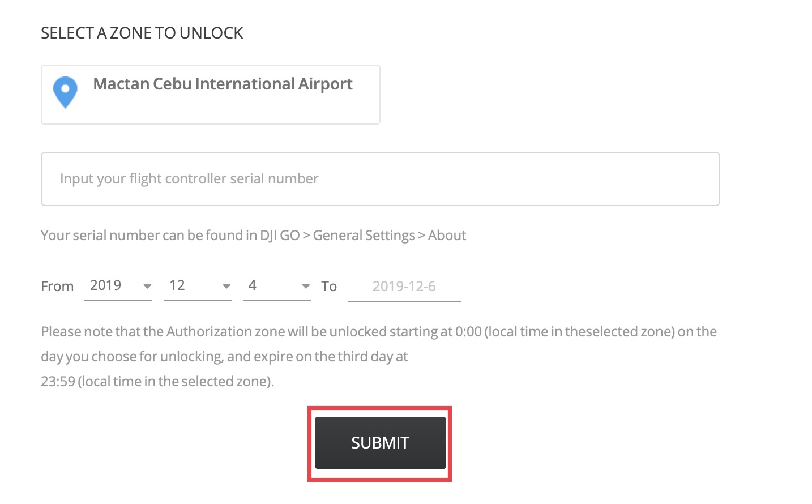Click the "Please note that the Authorization zone" line

point(378,332)
